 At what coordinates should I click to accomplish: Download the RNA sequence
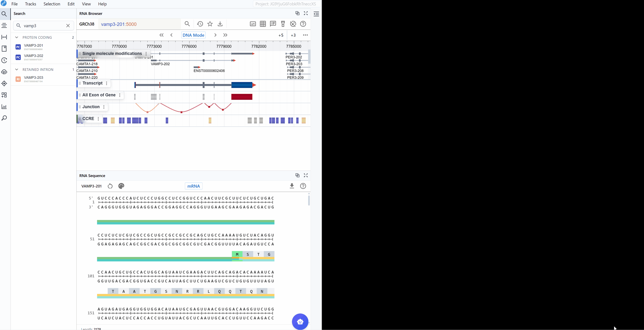pos(292,186)
